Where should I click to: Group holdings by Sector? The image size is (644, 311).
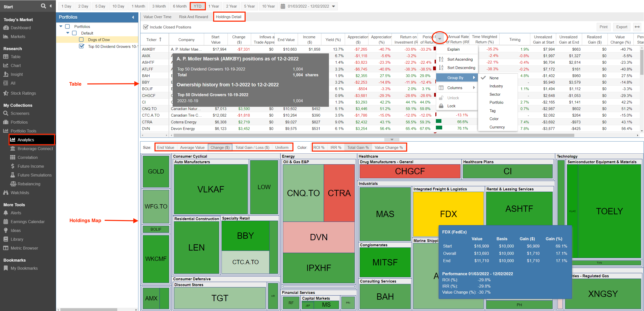click(495, 94)
